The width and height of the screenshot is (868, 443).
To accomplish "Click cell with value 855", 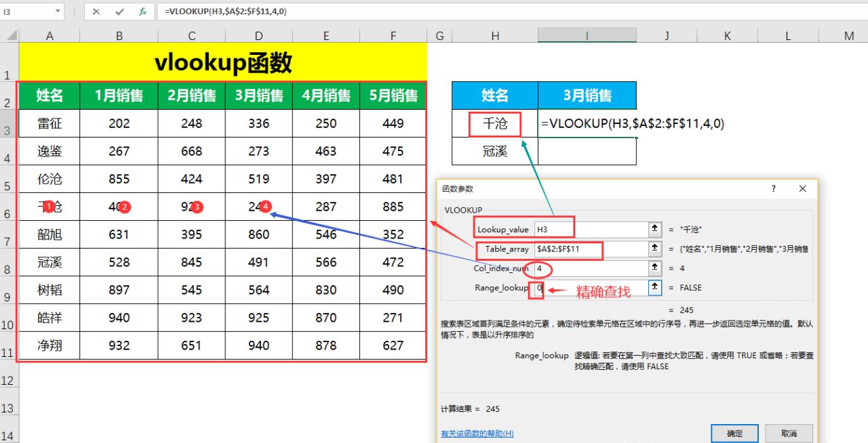I will 119,180.
